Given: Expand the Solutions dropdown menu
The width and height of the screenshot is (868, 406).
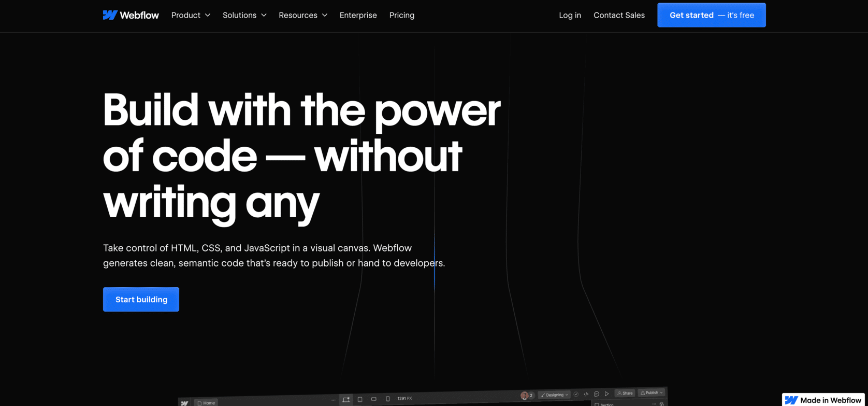Looking at the screenshot, I should point(244,15).
